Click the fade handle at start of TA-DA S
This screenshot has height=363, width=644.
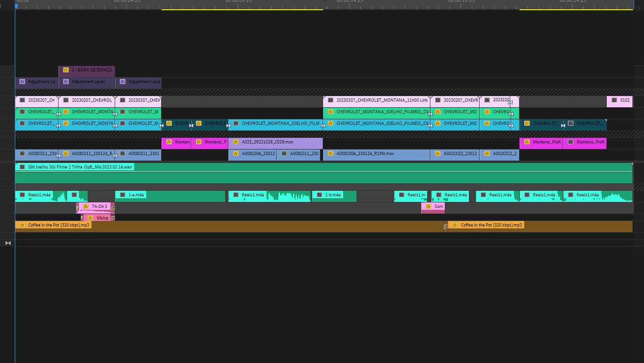click(78, 208)
